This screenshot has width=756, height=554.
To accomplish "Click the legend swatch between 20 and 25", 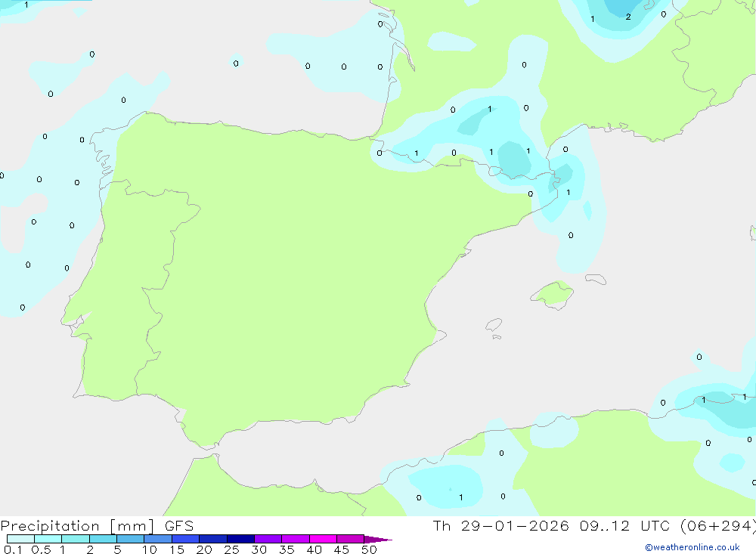I will tap(212, 539).
